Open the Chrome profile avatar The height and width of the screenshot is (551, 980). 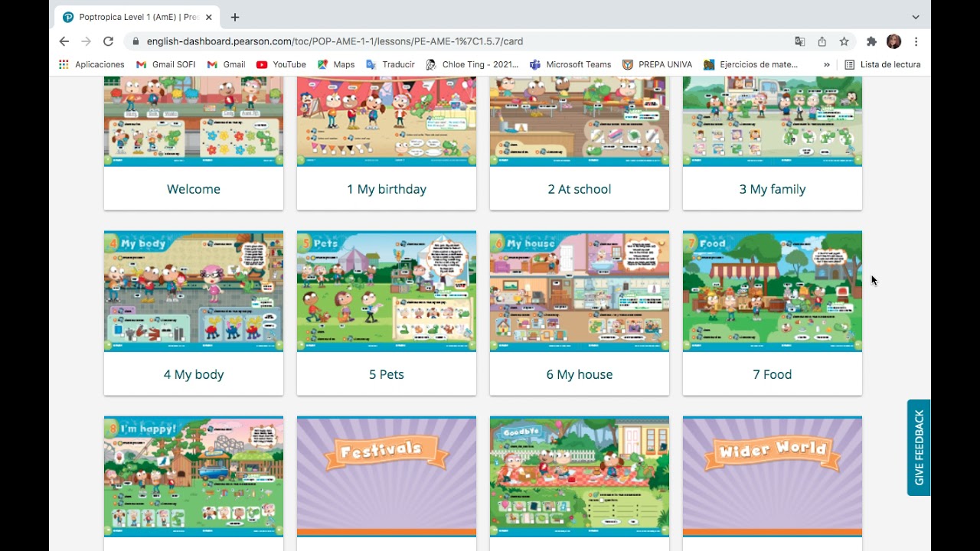click(x=893, y=41)
